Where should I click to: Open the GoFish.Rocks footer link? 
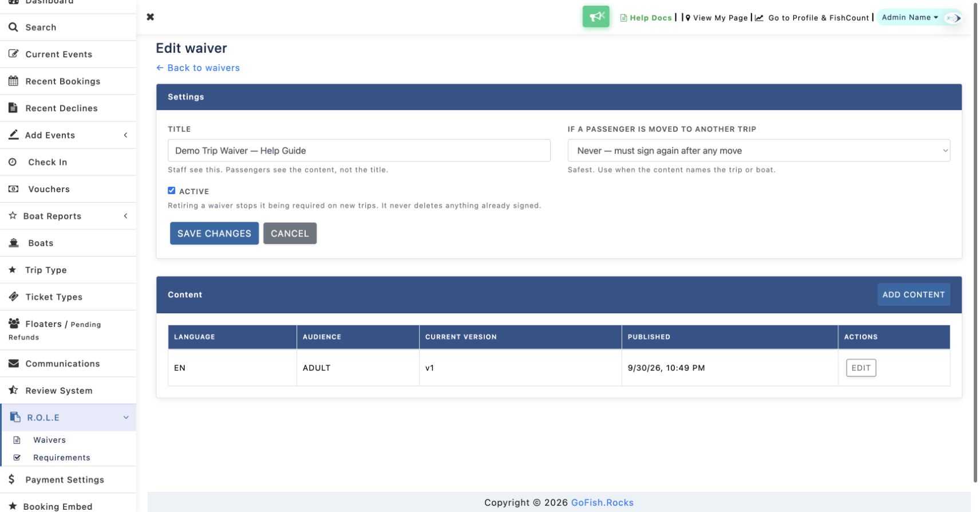pos(602,502)
